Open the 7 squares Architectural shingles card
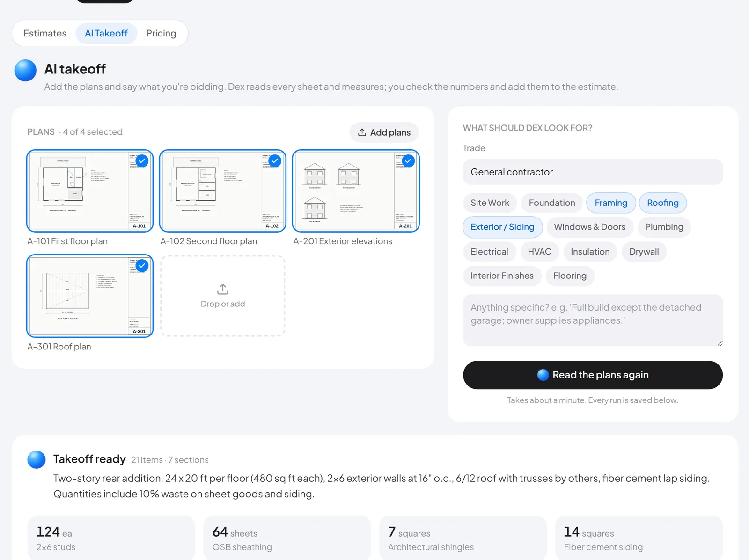Viewport: 749px width, 560px height. pos(463,538)
